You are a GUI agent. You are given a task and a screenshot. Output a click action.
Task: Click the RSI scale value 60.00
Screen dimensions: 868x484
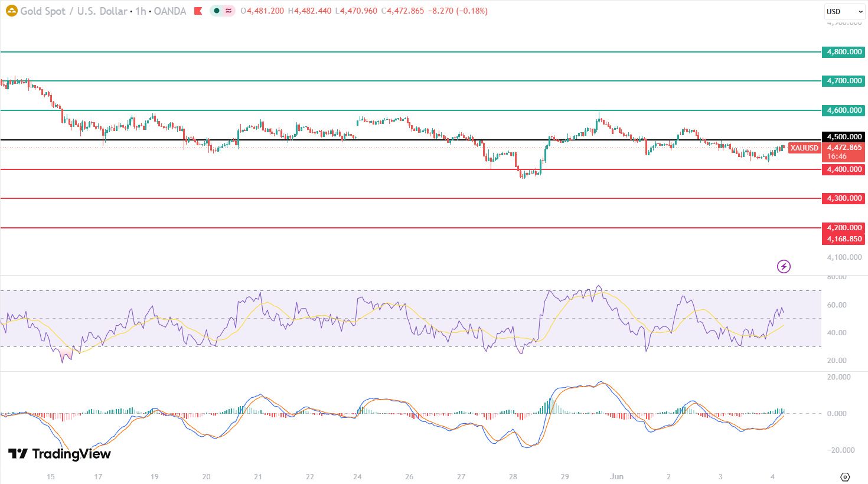[x=837, y=305]
